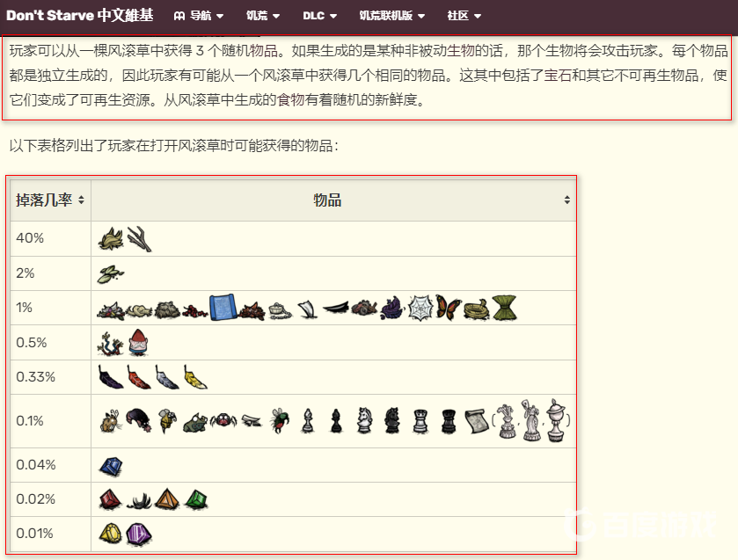Select the blue gem icon in the 0.04% row
Viewport: 738px width, 560px height.
point(111,466)
